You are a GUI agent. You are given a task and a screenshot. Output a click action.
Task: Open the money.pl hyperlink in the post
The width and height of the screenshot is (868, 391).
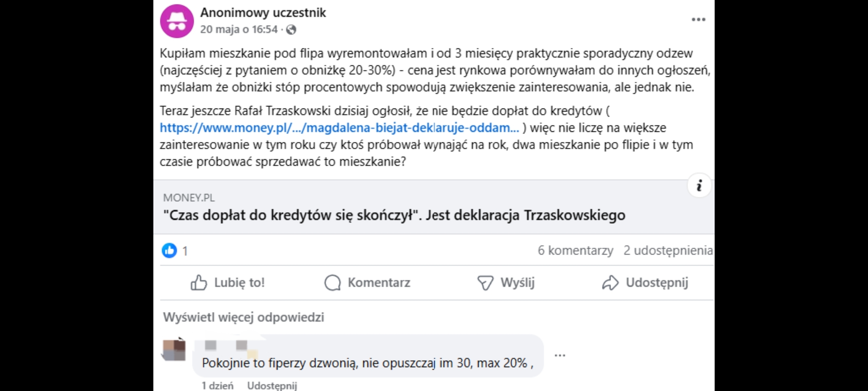(x=339, y=128)
